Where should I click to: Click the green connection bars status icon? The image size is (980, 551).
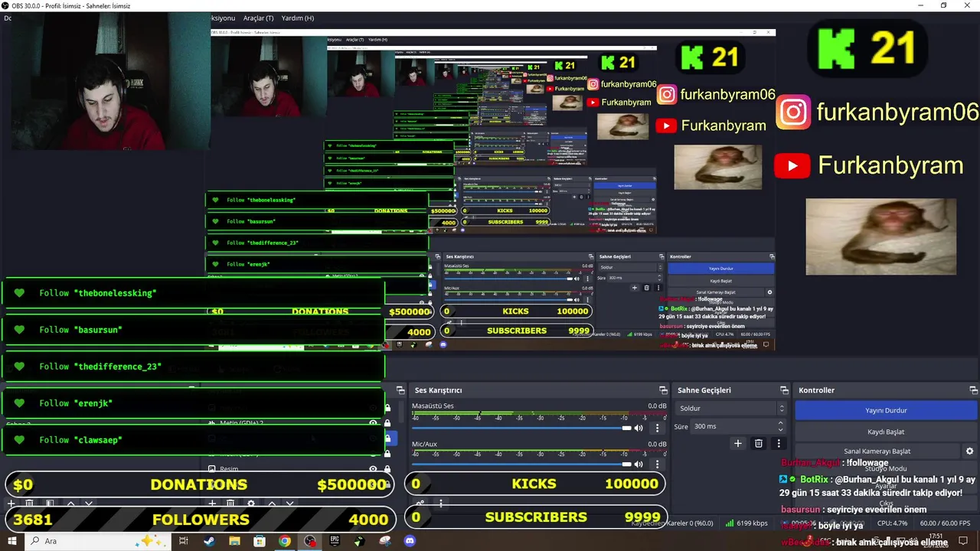tap(729, 523)
